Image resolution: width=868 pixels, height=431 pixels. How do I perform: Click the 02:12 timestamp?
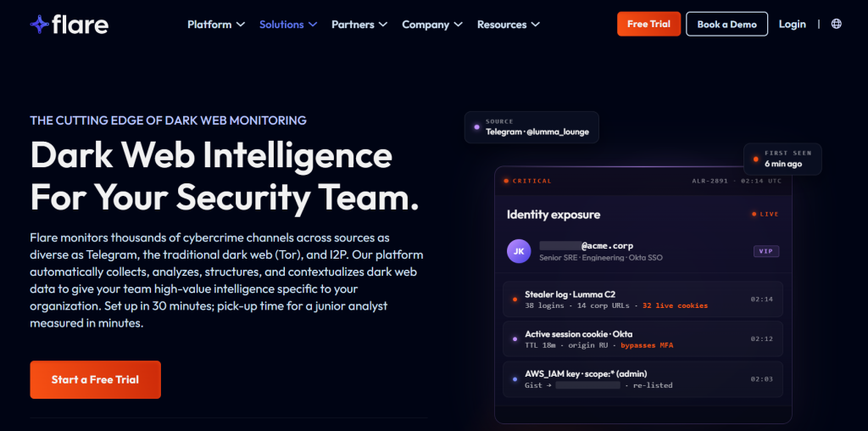762,339
